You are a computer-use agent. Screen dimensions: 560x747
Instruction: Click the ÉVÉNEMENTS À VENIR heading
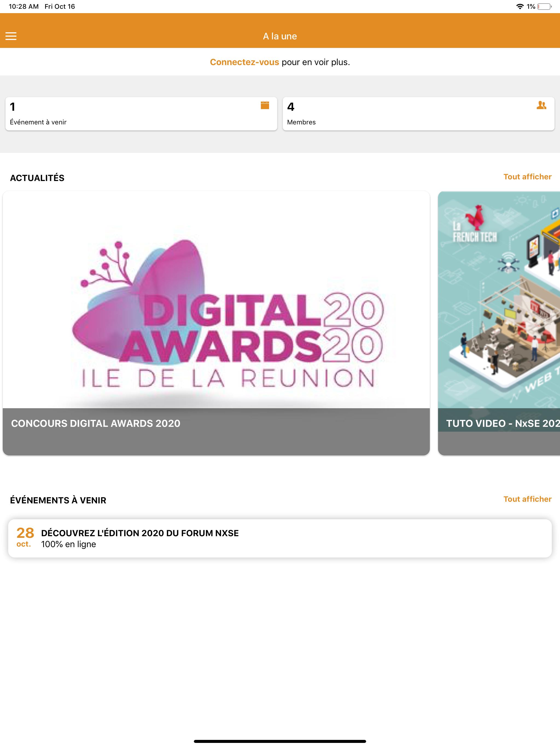coord(58,500)
